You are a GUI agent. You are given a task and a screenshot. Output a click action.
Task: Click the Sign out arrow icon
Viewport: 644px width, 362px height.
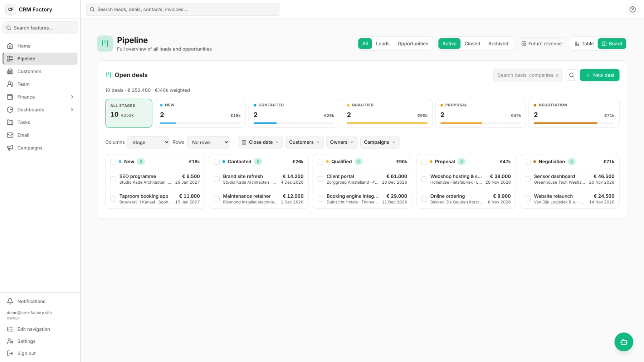tap(10, 353)
